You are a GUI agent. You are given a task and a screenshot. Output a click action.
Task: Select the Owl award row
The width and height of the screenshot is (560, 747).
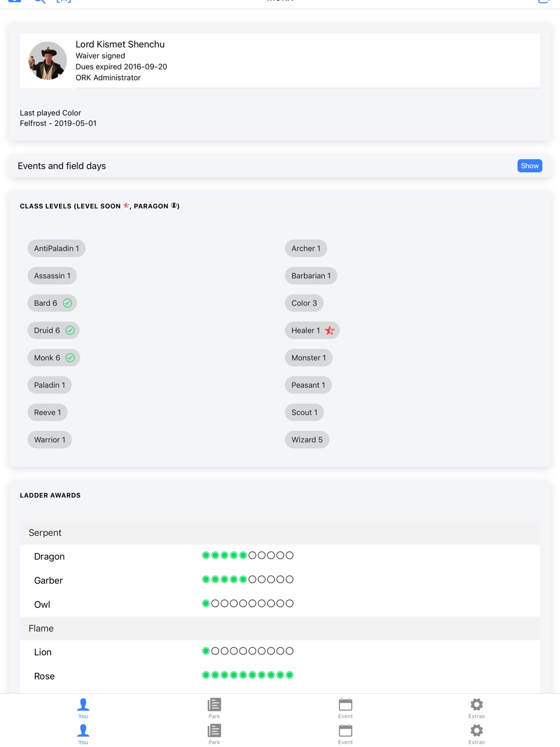pos(280,605)
